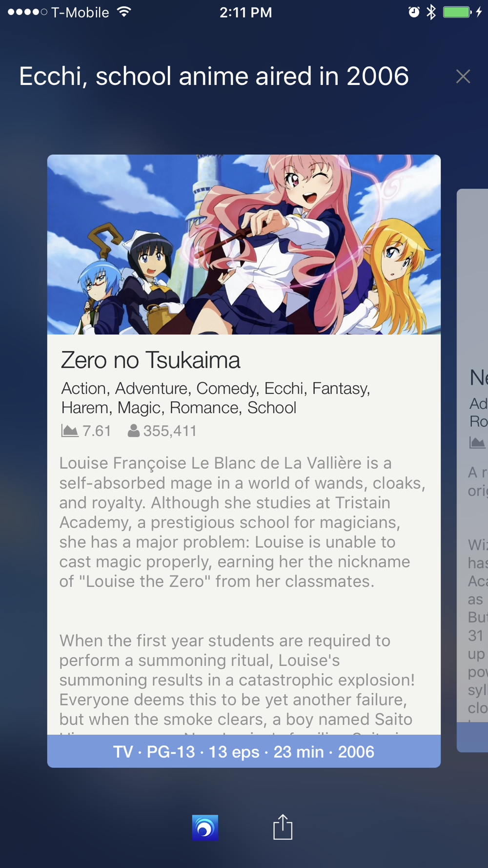Tap the TV · PG-13 · 13 eps info bar
The height and width of the screenshot is (868, 488).
[244, 751]
